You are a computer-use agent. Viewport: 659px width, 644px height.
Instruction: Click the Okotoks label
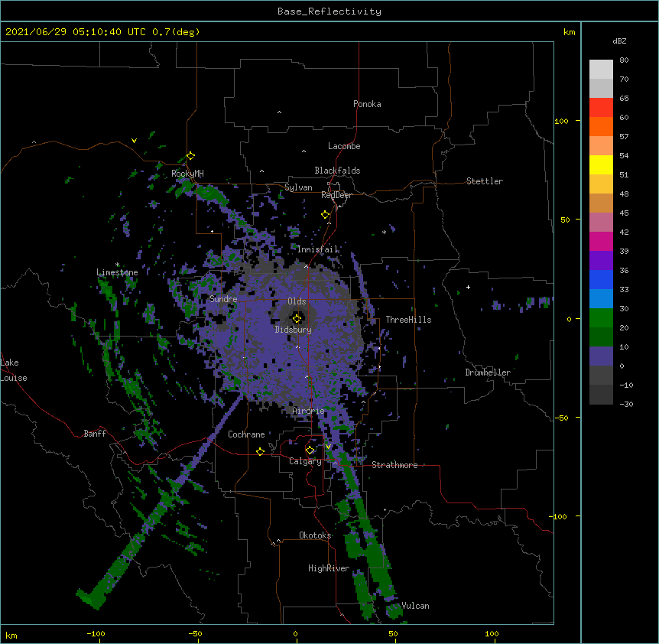(315, 535)
